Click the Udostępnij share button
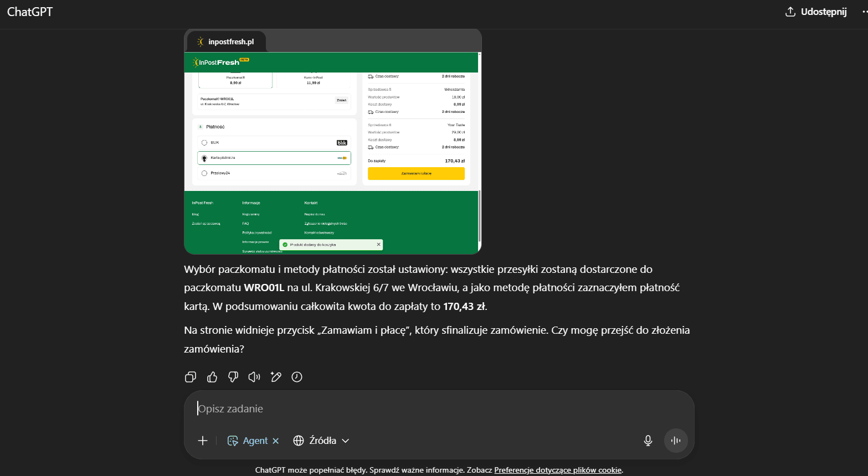Screen dimensions: 868x476 pyautogui.click(x=816, y=12)
